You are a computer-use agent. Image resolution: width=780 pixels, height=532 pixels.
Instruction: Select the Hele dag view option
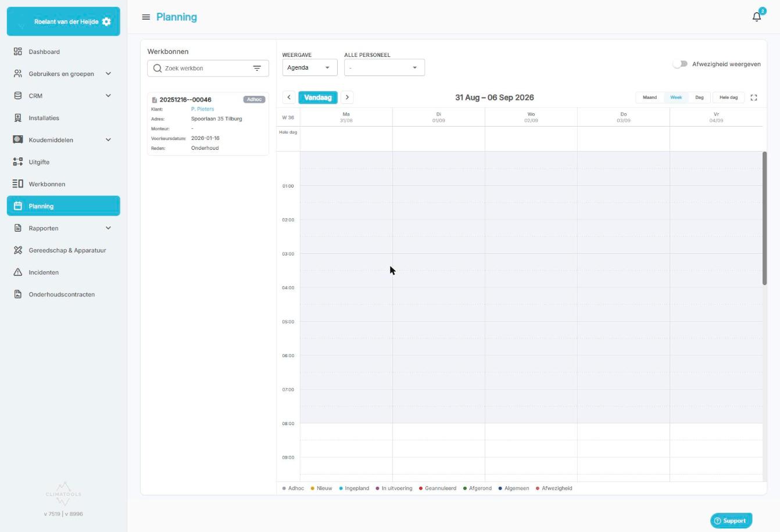click(x=728, y=98)
